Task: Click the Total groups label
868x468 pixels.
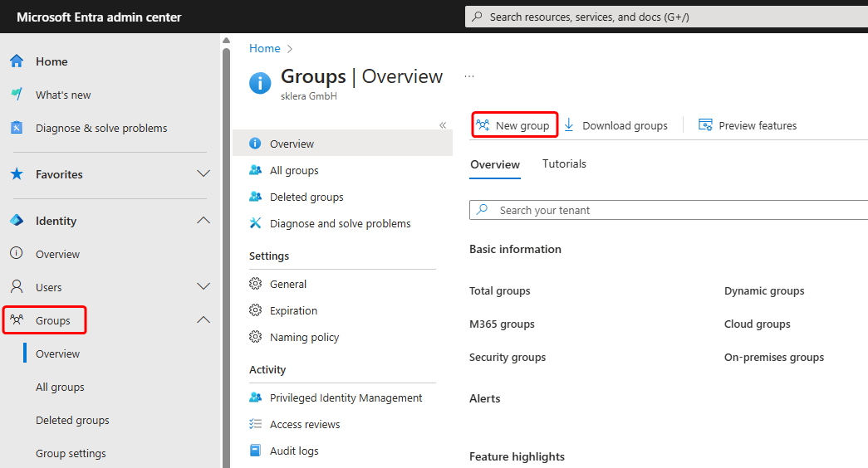Action: tap(500, 291)
